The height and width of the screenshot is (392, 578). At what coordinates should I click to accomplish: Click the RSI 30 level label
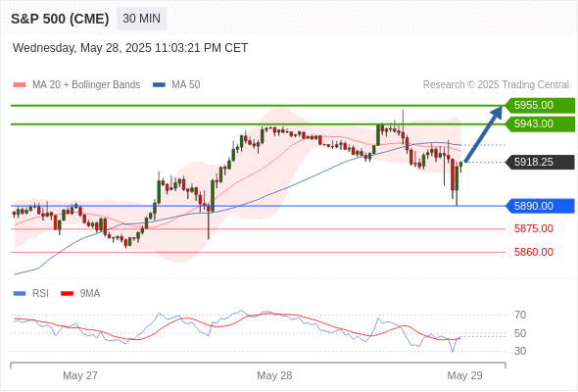coord(520,351)
